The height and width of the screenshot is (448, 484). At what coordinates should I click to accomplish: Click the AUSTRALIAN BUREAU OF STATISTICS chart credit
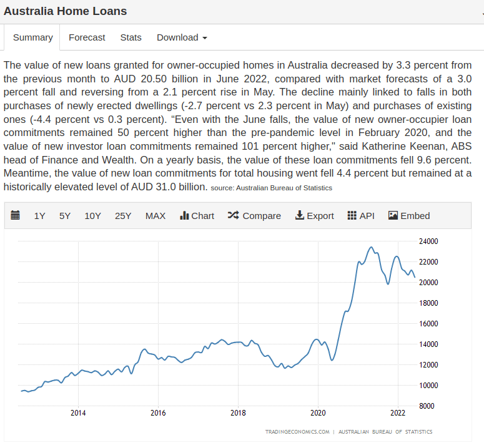click(x=385, y=432)
